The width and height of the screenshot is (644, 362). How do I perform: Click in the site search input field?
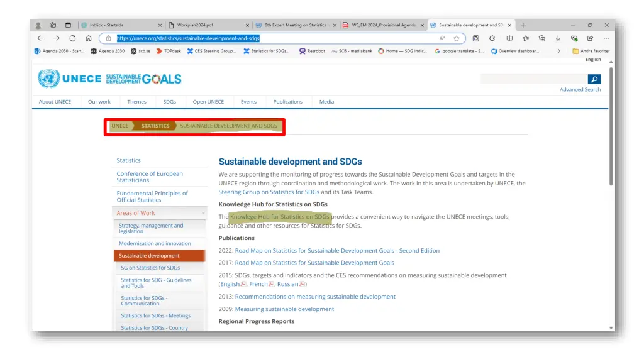coord(533,79)
